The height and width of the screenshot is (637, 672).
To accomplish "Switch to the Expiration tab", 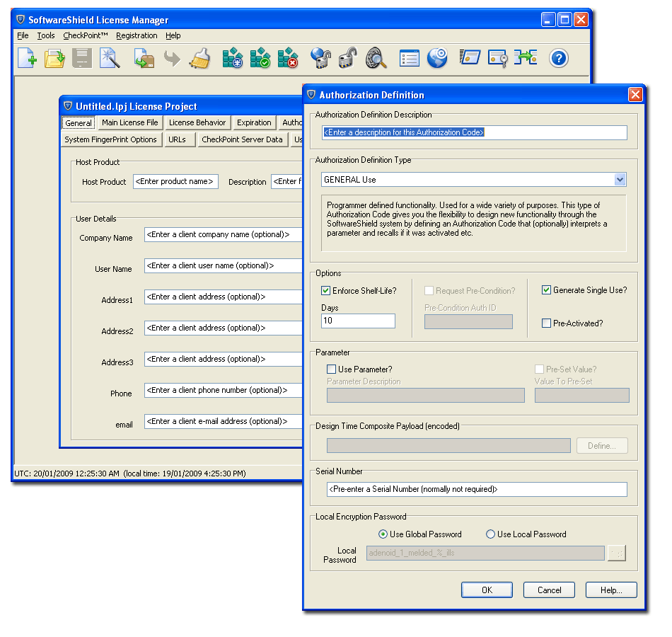I will pos(254,122).
